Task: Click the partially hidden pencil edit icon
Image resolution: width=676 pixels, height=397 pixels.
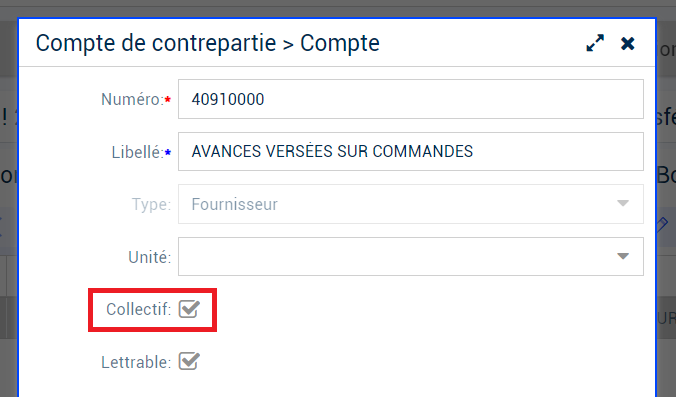Action: pos(662,224)
